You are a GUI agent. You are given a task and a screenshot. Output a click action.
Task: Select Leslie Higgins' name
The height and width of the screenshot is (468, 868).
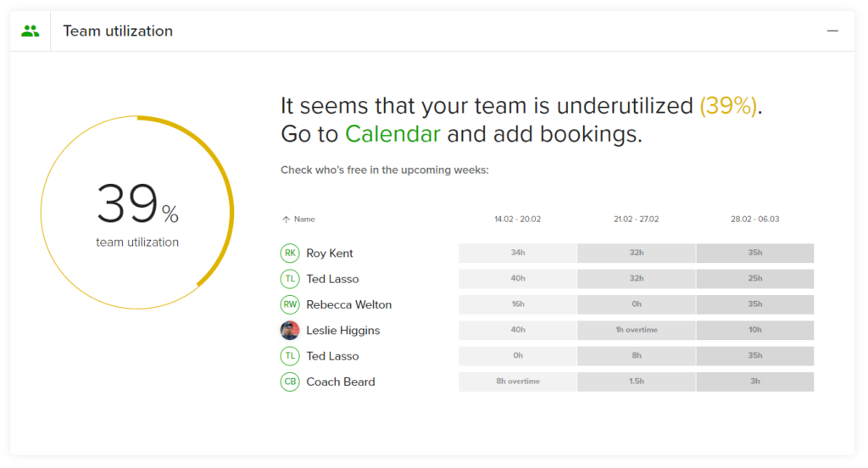343,331
